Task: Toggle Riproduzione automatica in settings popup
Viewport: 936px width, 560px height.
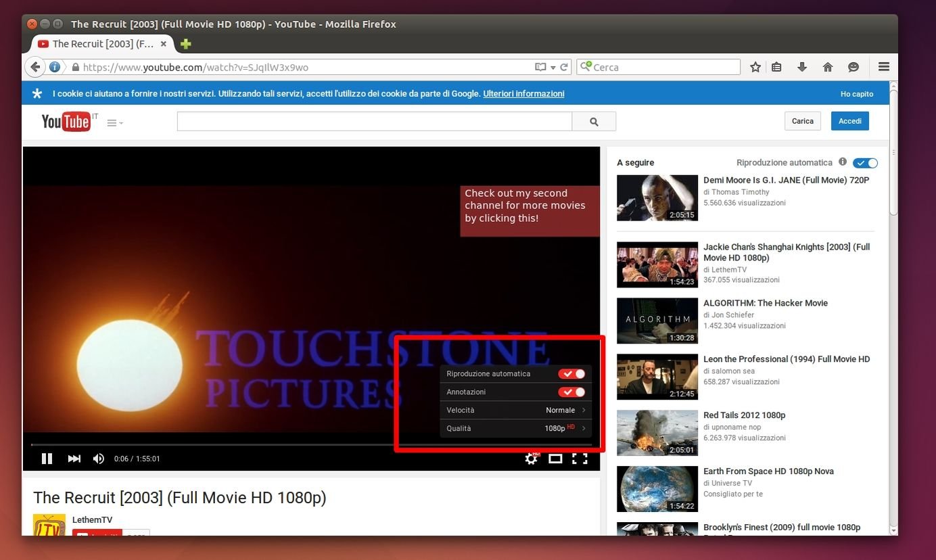Action: click(571, 374)
